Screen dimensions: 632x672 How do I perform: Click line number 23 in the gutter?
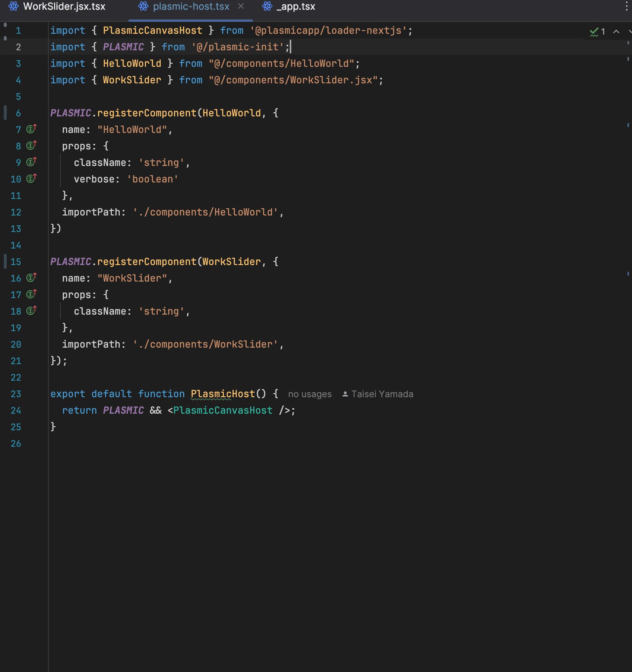click(x=16, y=394)
